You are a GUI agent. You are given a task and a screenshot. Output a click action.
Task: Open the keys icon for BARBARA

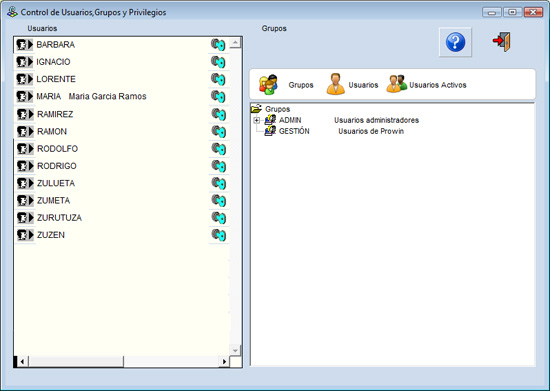218,45
